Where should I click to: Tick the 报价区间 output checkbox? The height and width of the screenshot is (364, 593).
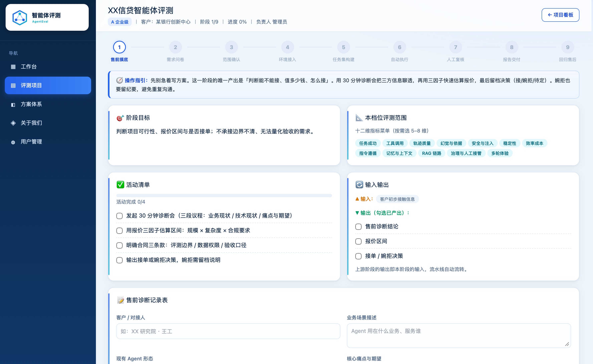(x=358, y=241)
